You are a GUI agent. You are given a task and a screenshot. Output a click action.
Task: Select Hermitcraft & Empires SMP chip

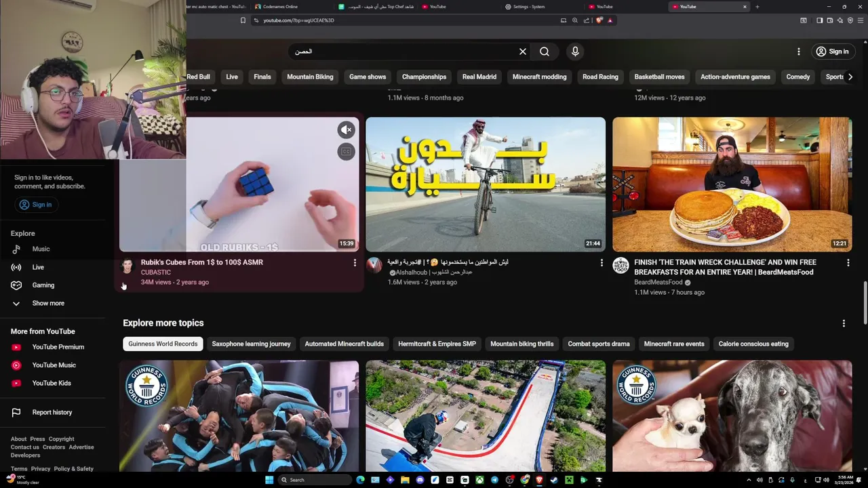[437, 344]
